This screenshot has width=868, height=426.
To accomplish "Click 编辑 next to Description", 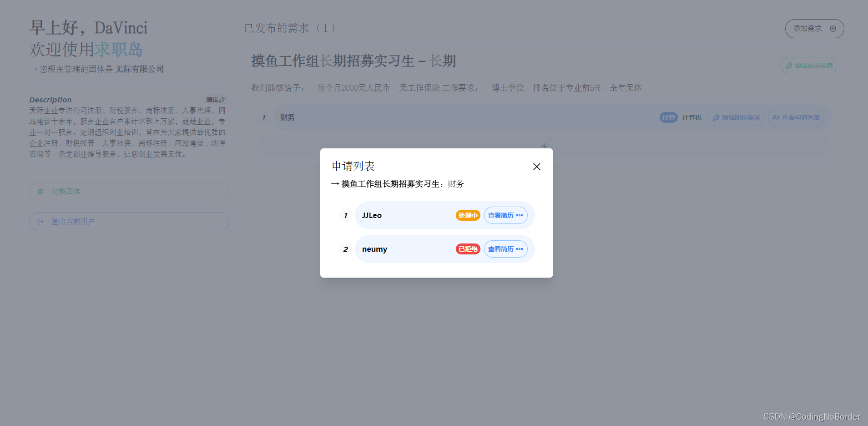I will (x=215, y=100).
